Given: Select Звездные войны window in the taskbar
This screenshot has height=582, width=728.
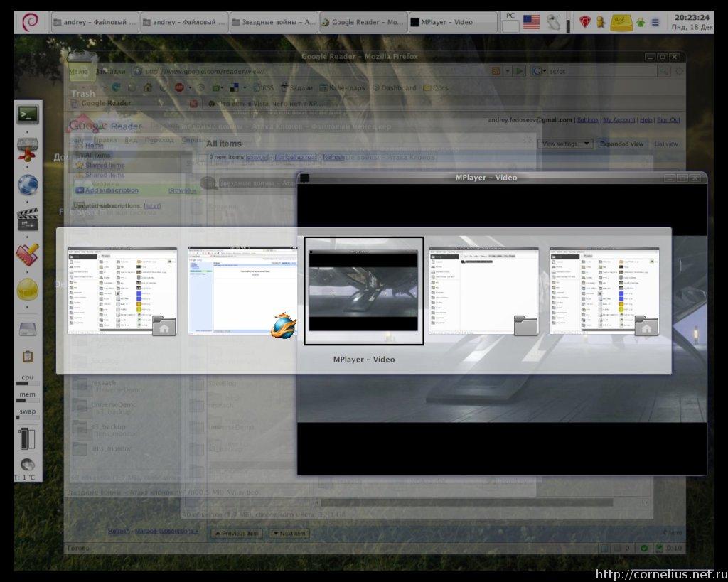Looking at the screenshot, I should 274,22.
